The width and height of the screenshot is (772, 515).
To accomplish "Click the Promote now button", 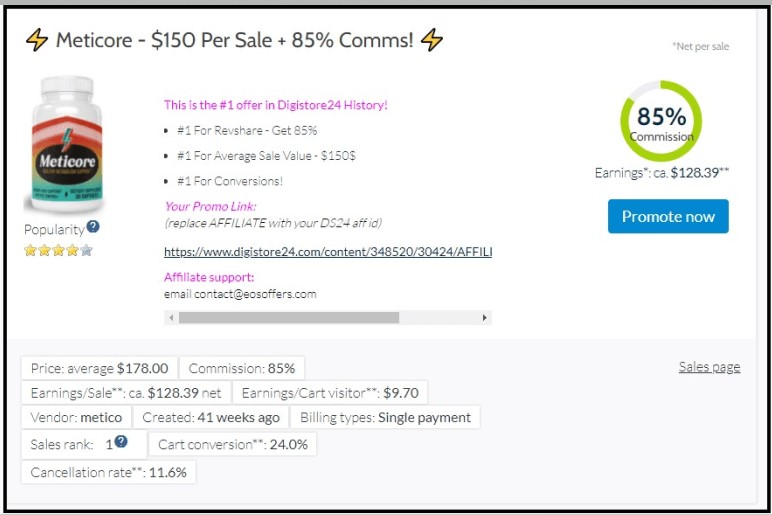I will (668, 216).
